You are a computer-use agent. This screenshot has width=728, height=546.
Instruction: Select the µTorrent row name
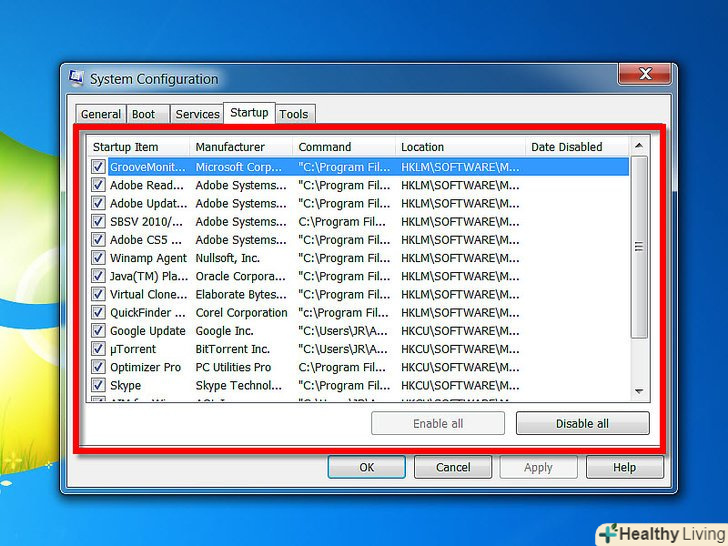click(133, 349)
